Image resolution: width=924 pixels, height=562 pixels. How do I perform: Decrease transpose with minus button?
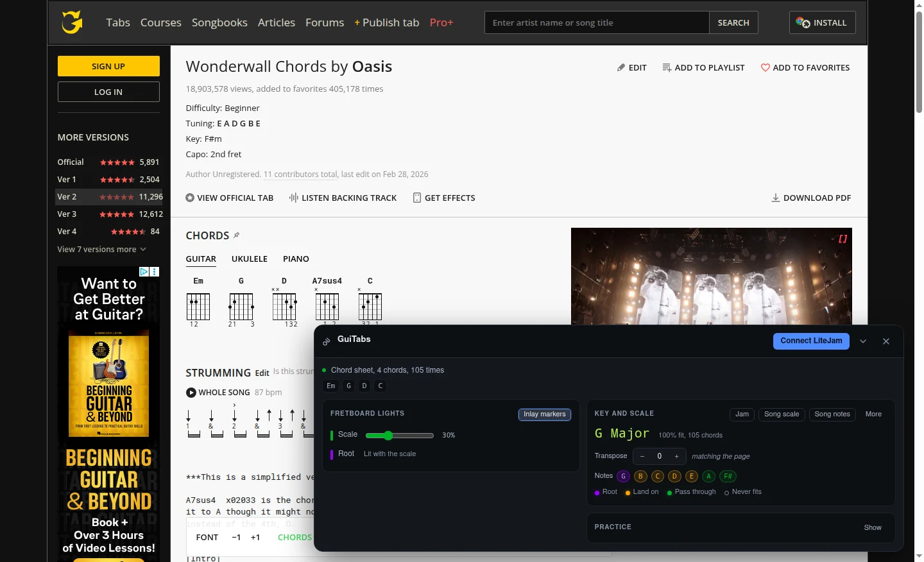[x=642, y=456]
